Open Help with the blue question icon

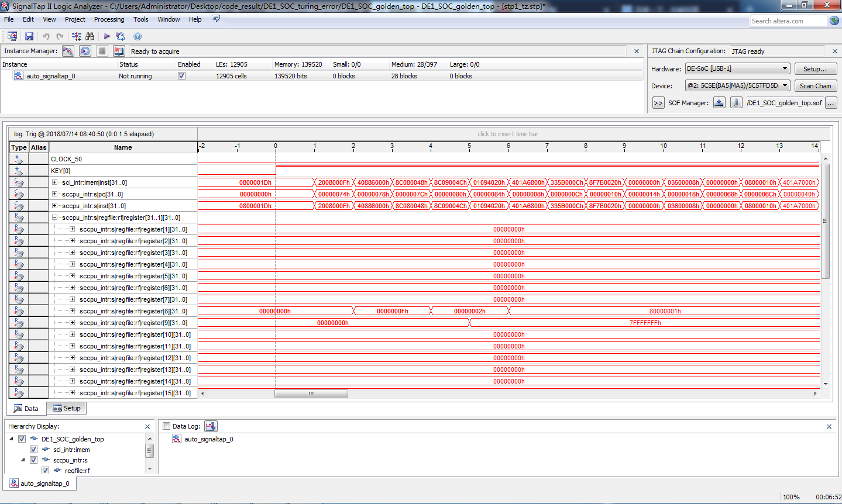click(138, 36)
